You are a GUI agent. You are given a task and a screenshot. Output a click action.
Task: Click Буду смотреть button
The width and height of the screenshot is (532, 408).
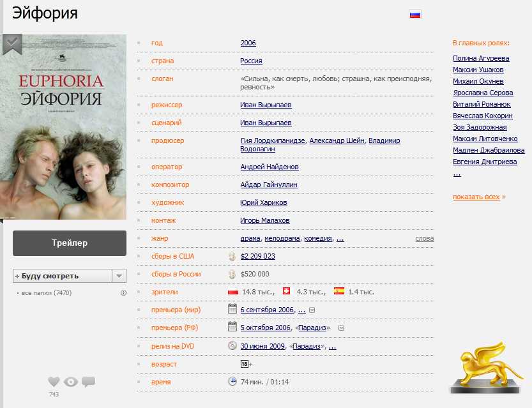[63, 276]
